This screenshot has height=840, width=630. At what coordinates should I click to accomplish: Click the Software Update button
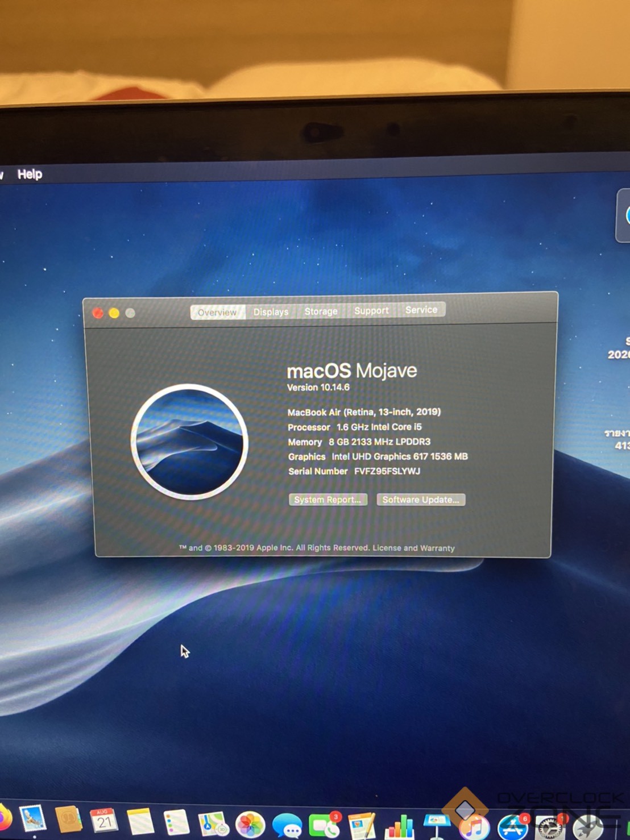coord(421,500)
